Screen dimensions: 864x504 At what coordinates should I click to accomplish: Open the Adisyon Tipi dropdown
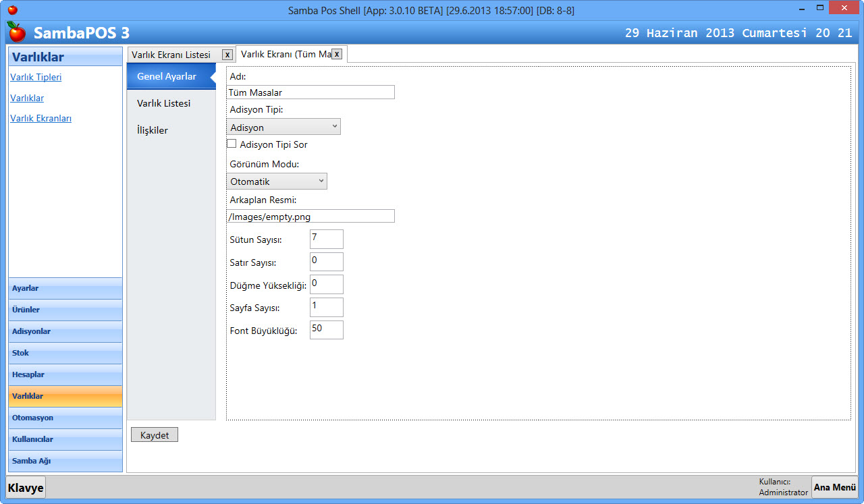pyautogui.click(x=283, y=127)
